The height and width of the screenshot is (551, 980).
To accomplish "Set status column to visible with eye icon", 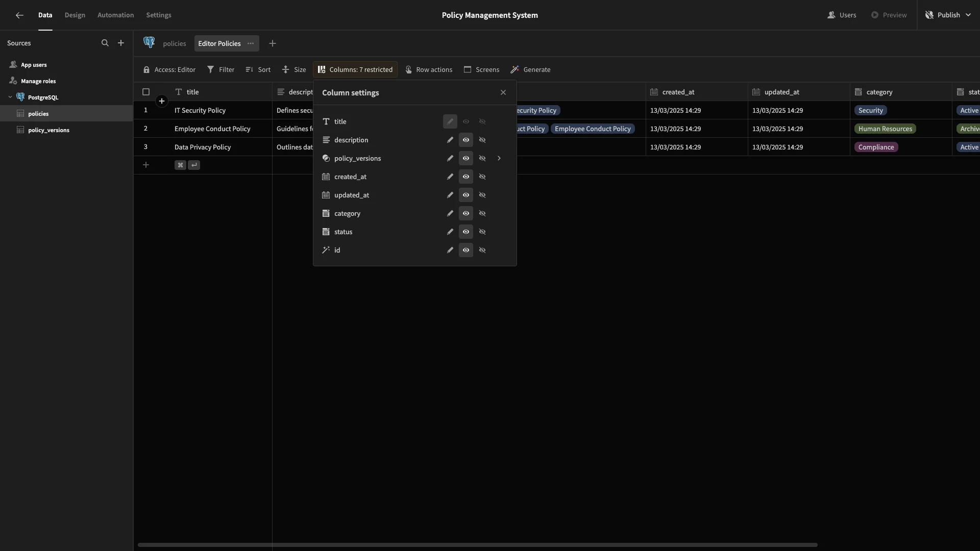I will 466,232.
